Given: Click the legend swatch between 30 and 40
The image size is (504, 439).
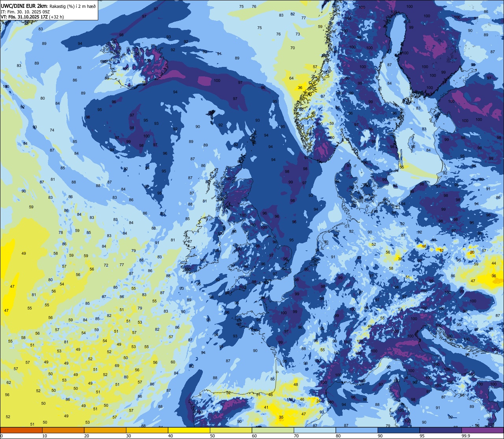Looking at the screenshot, I should (147, 430).
